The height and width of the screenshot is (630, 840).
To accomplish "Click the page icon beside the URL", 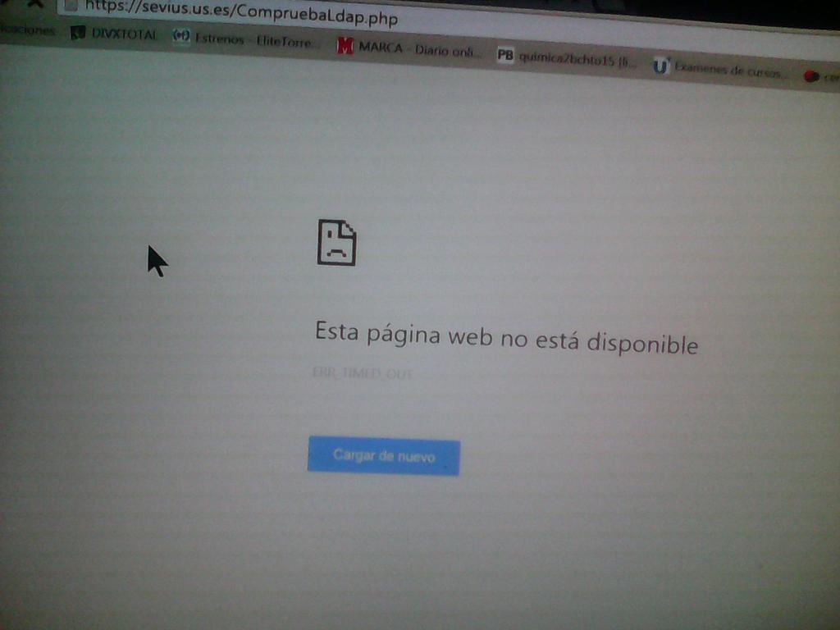I will 71,6.
